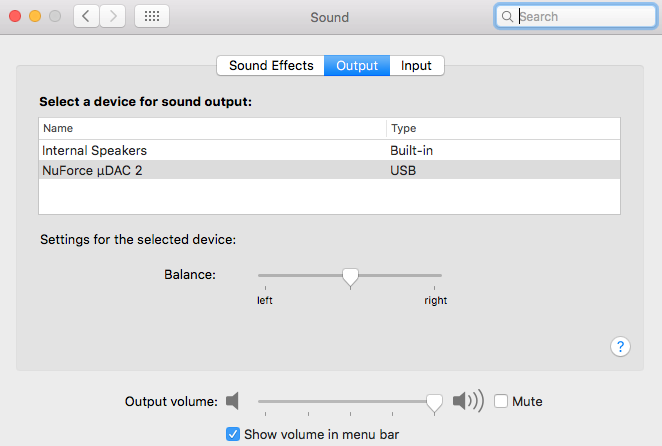Click the Balance slider thumb
This screenshot has height=446, width=662.
(x=350, y=277)
